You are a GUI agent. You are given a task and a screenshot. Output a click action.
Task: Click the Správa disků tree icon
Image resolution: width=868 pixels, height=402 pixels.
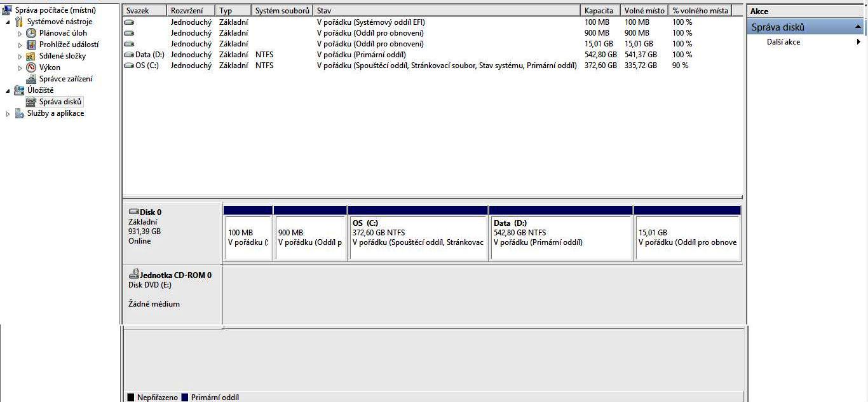pos(31,102)
